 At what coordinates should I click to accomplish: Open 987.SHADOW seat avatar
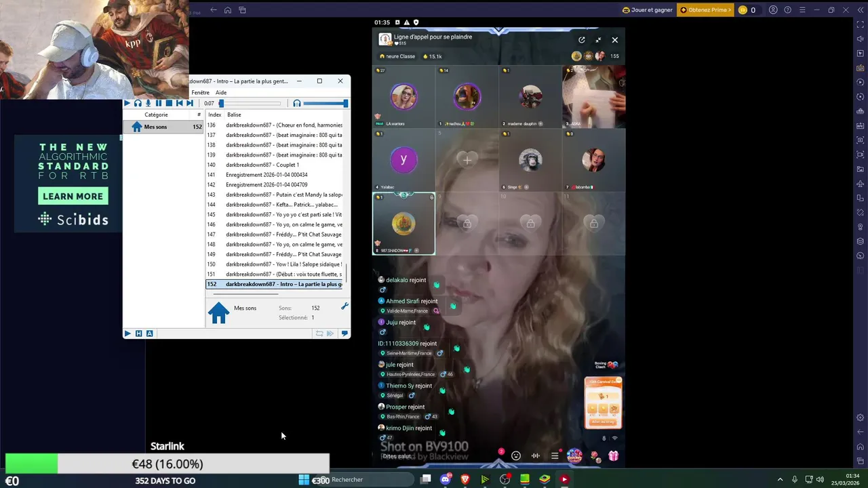coord(403,224)
